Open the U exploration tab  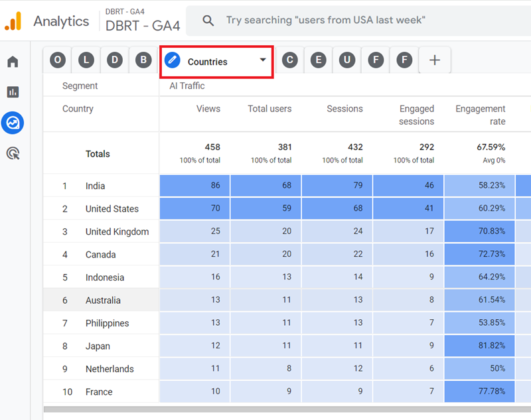pos(346,60)
